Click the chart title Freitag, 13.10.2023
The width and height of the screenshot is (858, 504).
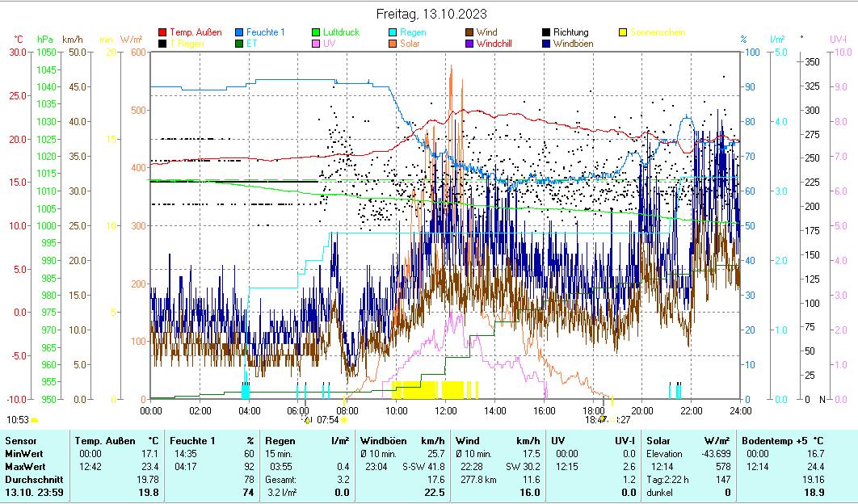pyautogui.click(x=431, y=15)
